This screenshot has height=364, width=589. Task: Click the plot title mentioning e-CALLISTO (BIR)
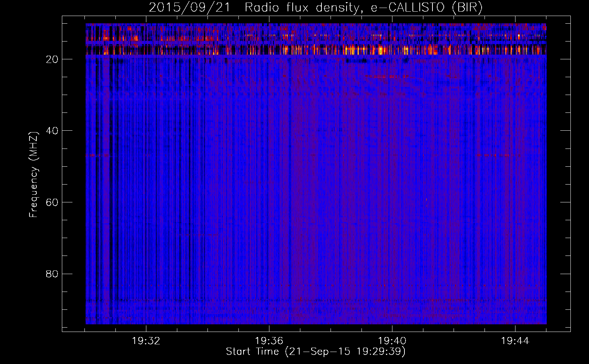point(316,8)
